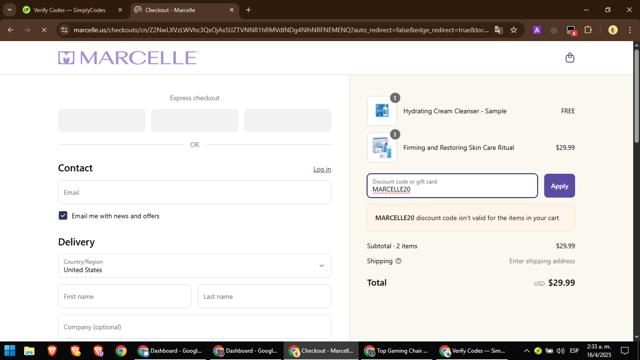Focus the Last name field
This screenshot has width=640, height=360.
pos(264,296)
